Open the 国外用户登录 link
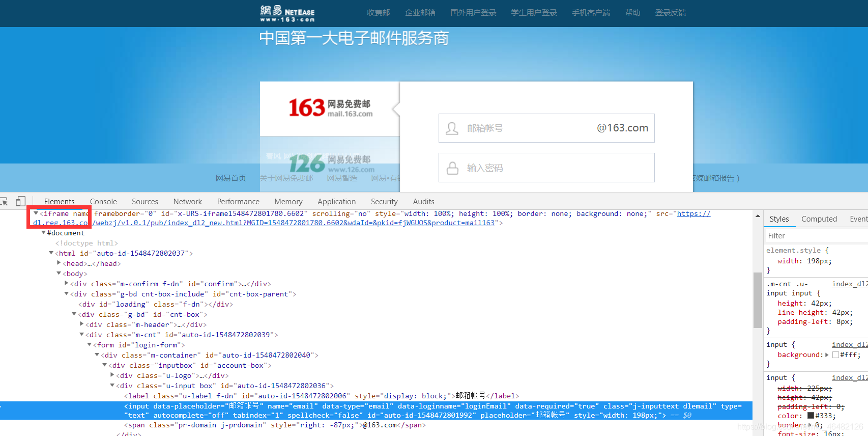The image size is (868, 436). pos(473,13)
